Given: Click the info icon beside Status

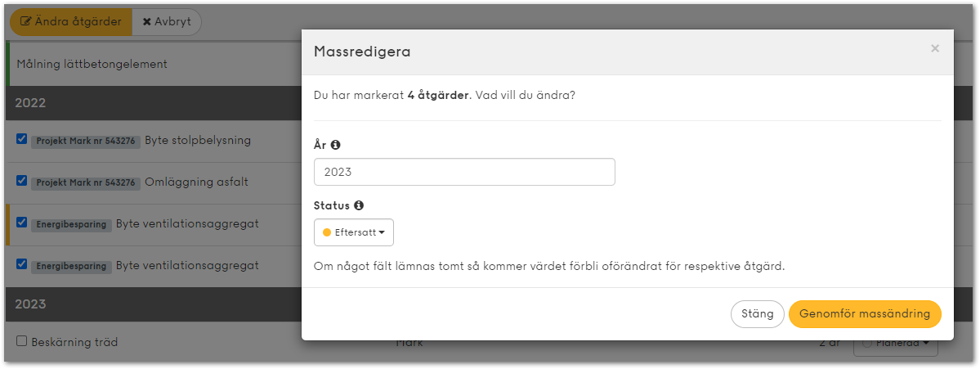Looking at the screenshot, I should [359, 205].
